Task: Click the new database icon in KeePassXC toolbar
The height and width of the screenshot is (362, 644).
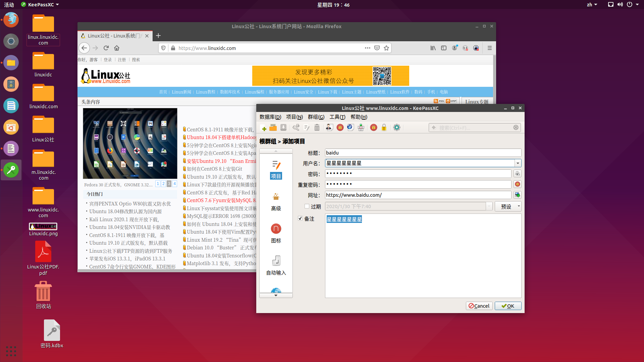Action: [264, 128]
